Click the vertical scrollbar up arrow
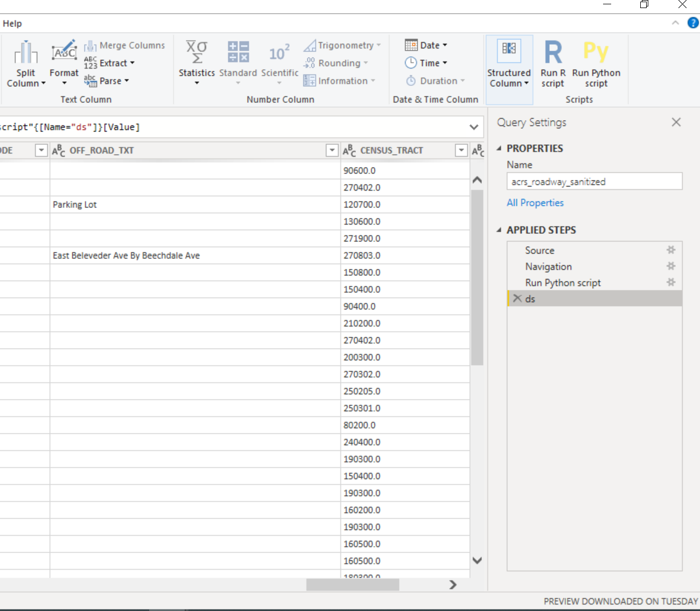The width and height of the screenshot is (700, 611). [x=477, y=180]
